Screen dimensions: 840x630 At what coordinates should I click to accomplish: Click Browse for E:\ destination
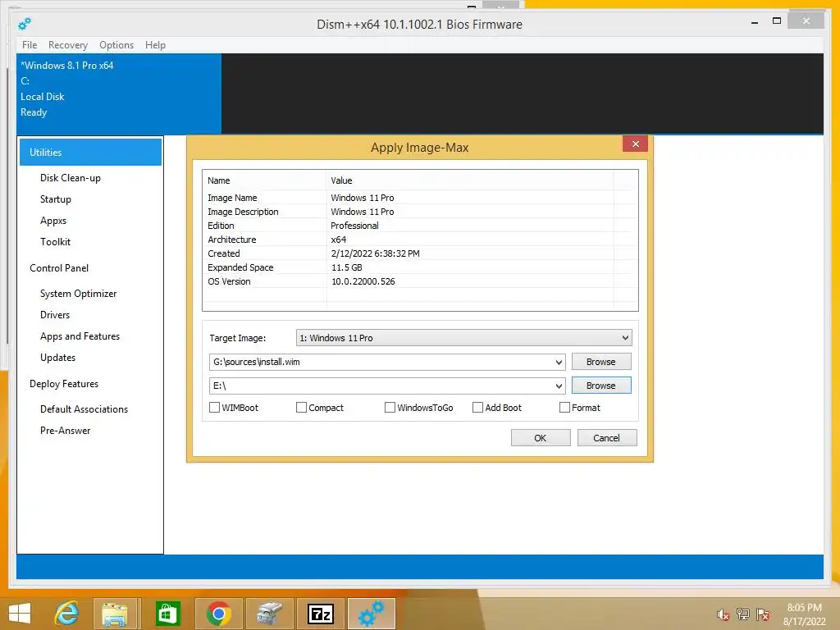(601, 386)
